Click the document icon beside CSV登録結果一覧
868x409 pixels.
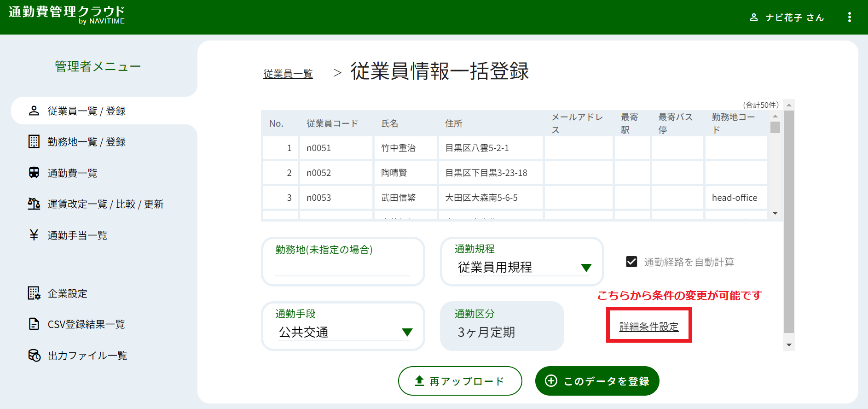coord(34,324)
